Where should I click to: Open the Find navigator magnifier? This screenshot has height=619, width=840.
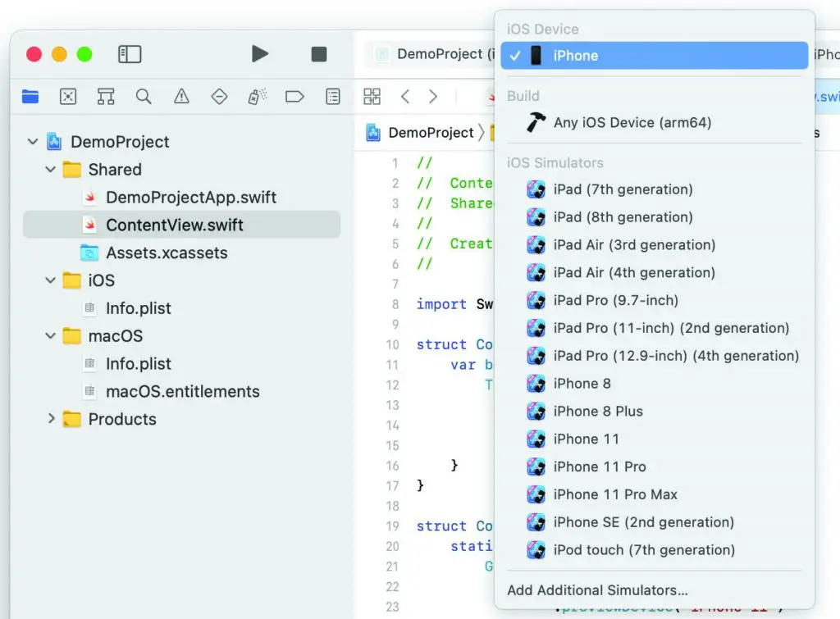[144, 97]
